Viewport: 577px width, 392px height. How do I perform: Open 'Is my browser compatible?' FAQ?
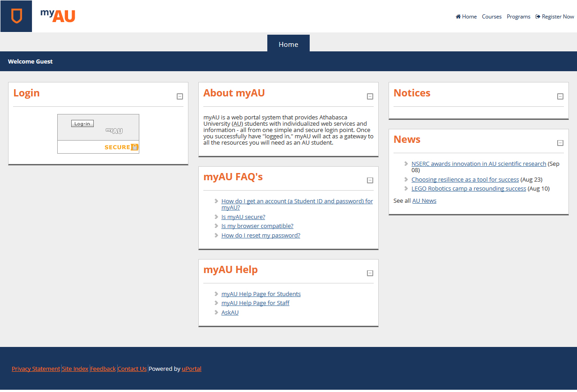click(257, 226)
